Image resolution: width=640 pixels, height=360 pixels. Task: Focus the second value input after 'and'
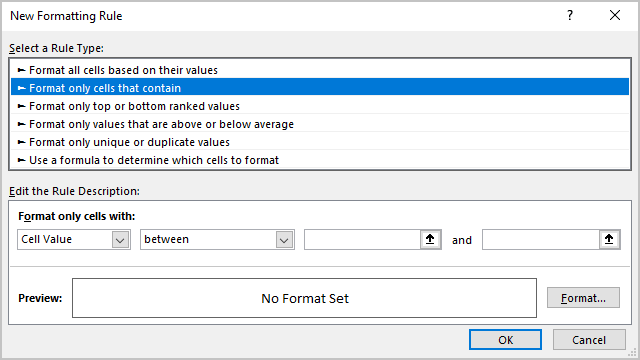tap(541, 239)
